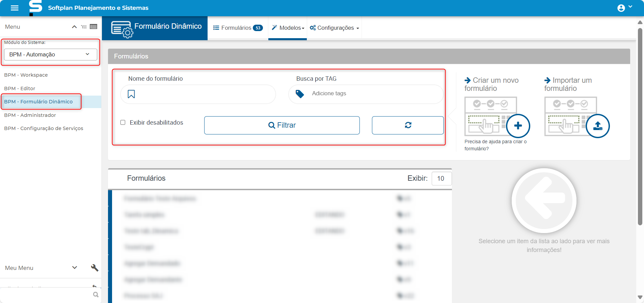Open the hamburger menu icon
This screenshot has height=303, width=644.
15,8
